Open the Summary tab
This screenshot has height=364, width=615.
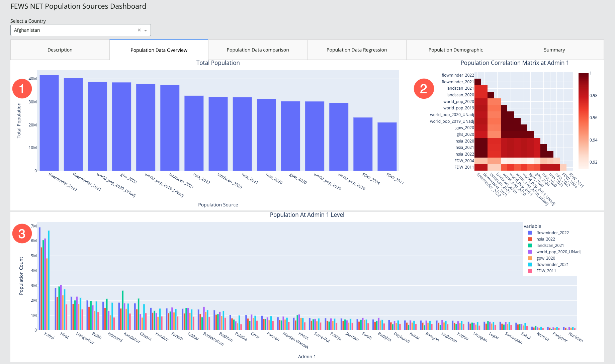[554, 50]
